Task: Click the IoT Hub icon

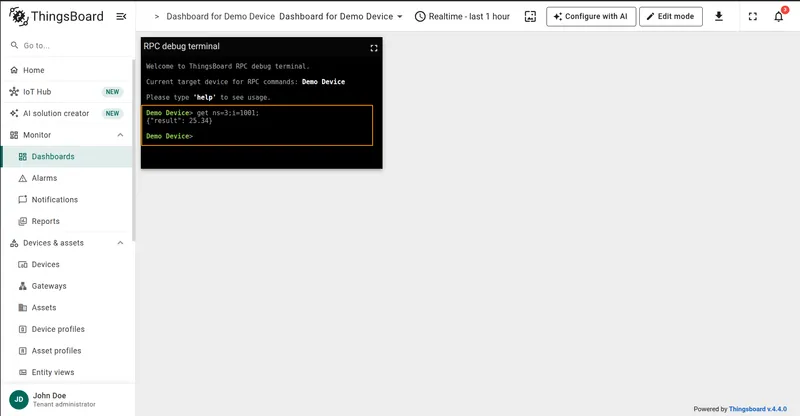Action: point(14,92)
